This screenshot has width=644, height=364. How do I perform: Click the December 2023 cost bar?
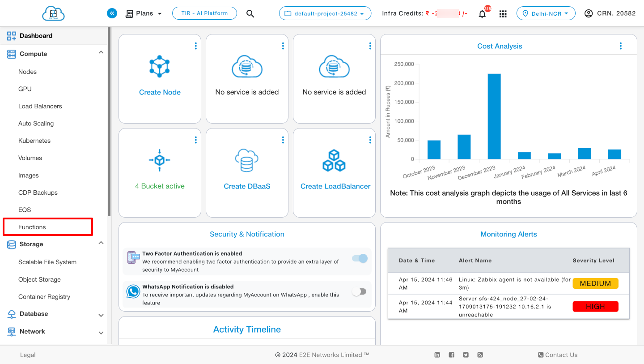point(494,116)
